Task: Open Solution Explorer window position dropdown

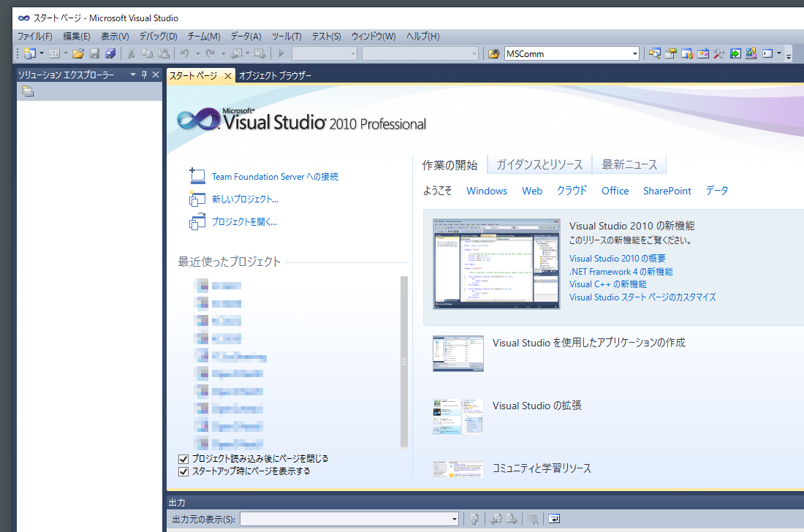Action: (133, 75)
